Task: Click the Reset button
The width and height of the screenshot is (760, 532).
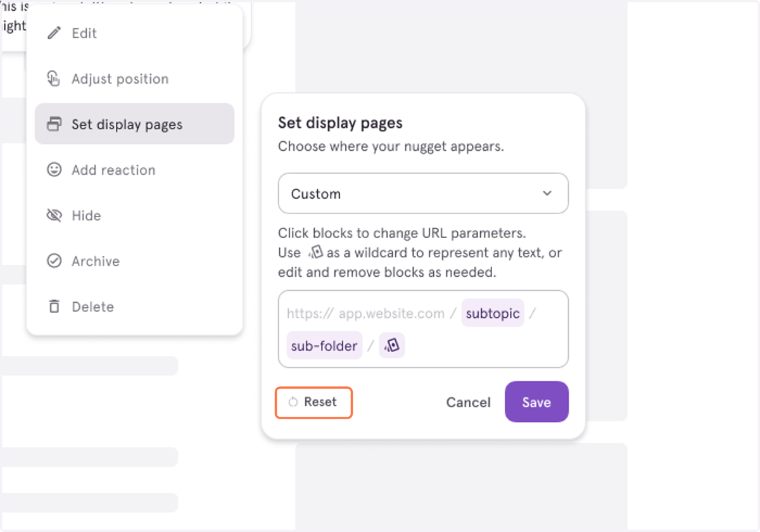Action: [x=313, y=402]
